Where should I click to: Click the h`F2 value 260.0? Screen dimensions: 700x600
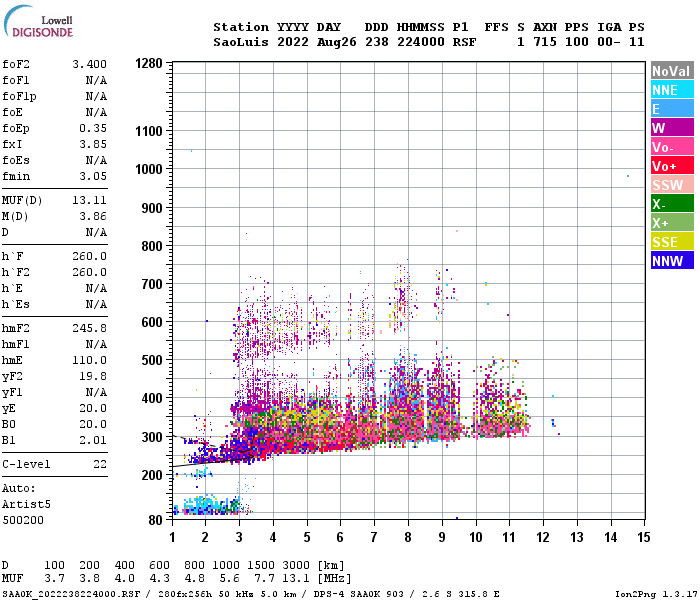89,272
